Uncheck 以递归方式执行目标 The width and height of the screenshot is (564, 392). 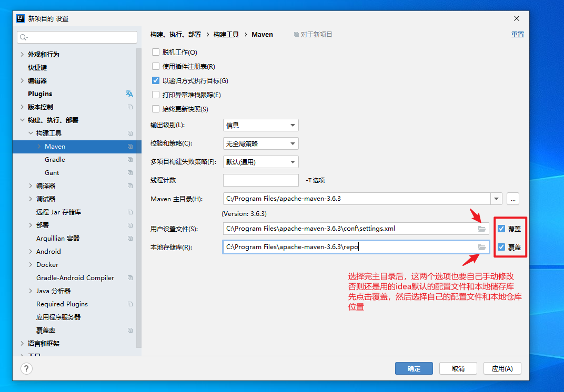tap(155, 80)
